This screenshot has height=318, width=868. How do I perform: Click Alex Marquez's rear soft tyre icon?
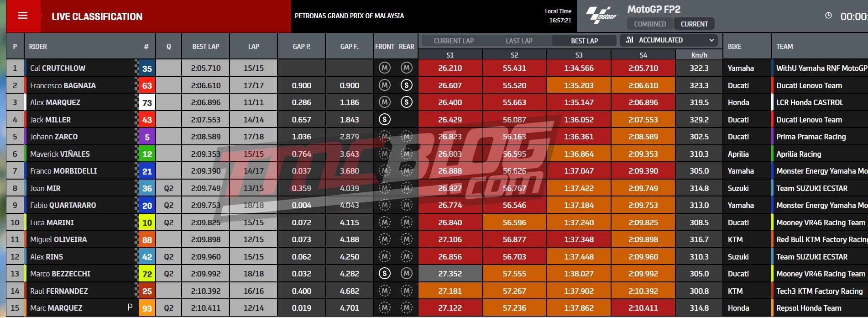tap(406, 102)
